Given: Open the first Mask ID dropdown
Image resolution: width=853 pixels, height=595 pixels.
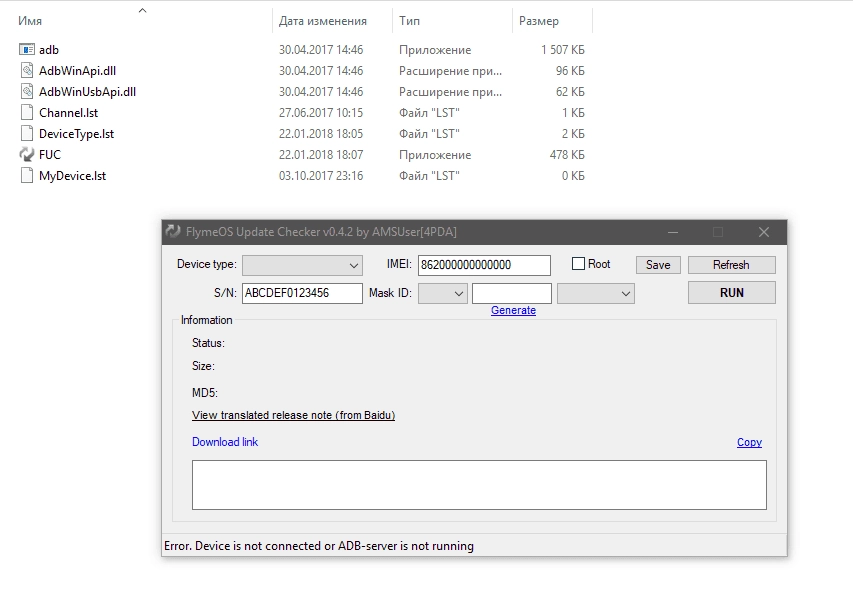Looking at the screenshot, I should pos(443,294).
